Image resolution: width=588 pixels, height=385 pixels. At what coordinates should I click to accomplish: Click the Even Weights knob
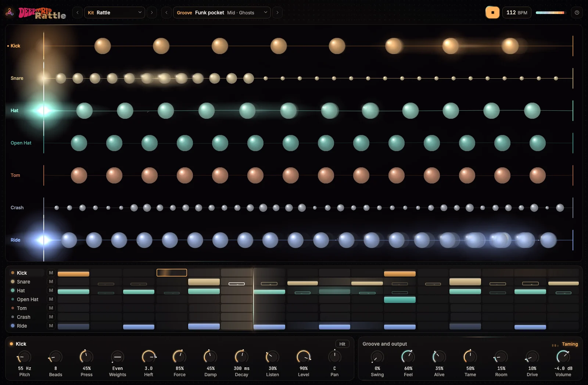(118, 357)
